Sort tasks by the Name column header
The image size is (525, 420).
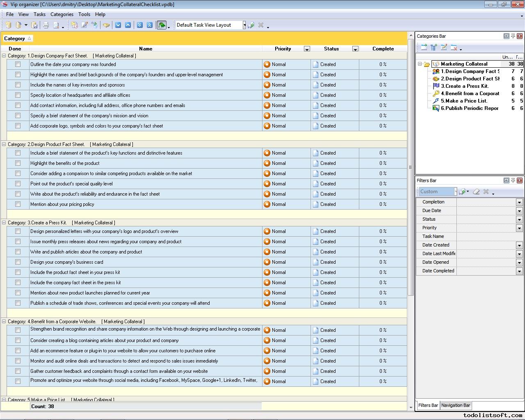145,49
